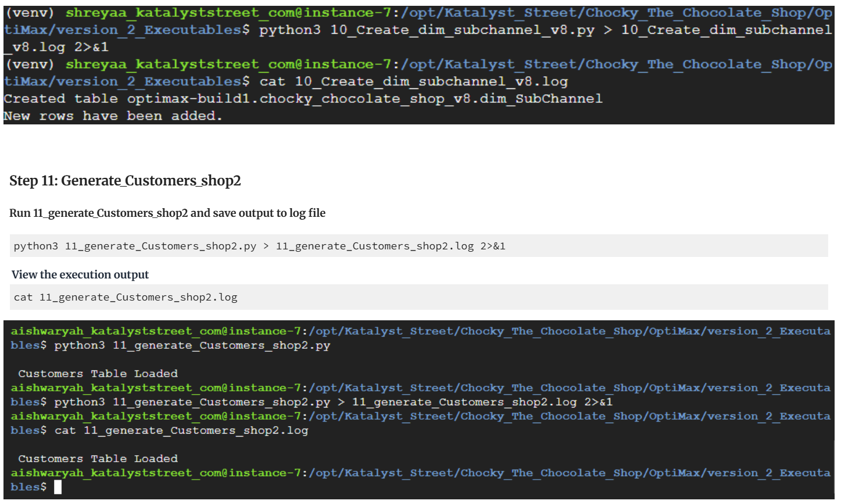This screenshot has height=504, width=841.
Task: Click the heading 'Step 11: Generate_Customers_shop2'
Action: (x=125, y=181)
